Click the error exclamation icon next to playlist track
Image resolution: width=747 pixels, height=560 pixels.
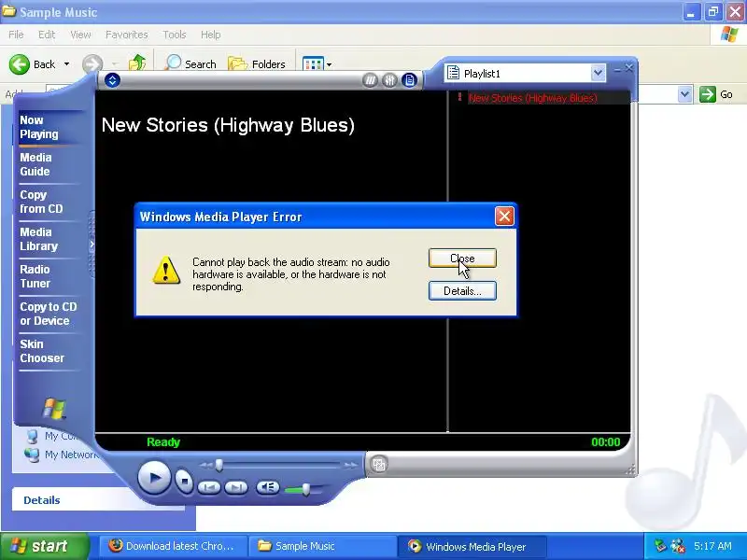point(459,97)
